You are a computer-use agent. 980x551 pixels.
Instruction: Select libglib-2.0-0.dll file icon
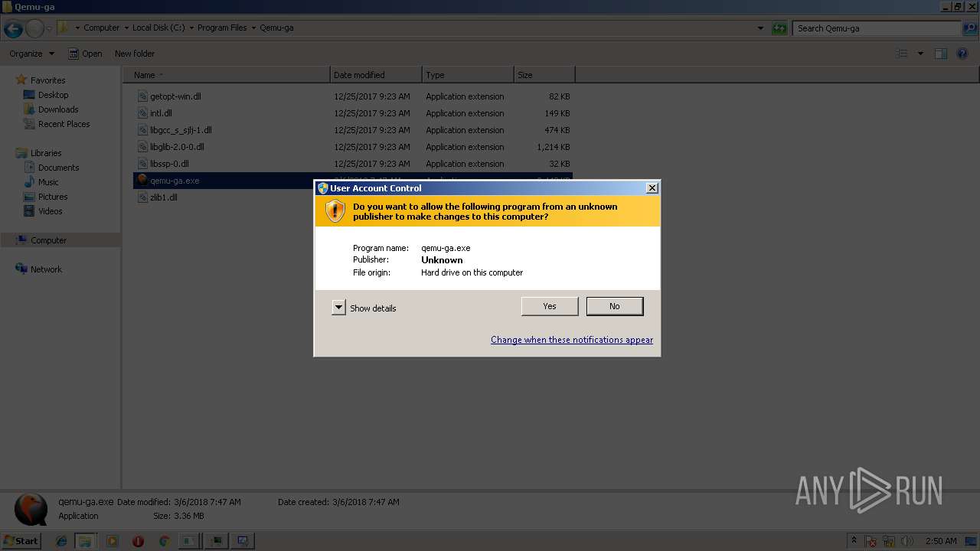pyautogui.click(x=142, y=147)
